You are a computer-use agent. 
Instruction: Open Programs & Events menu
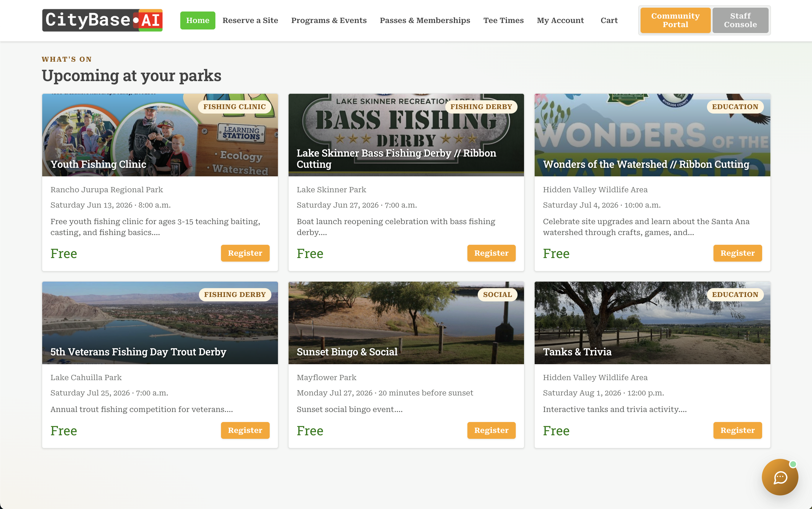tap(329, 21)
